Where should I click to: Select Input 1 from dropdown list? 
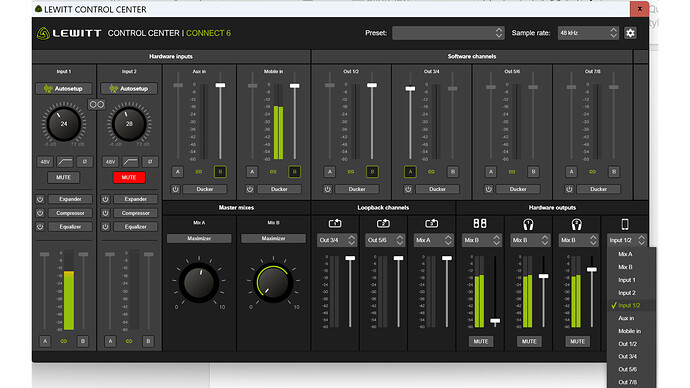click(x=631, y=280)
